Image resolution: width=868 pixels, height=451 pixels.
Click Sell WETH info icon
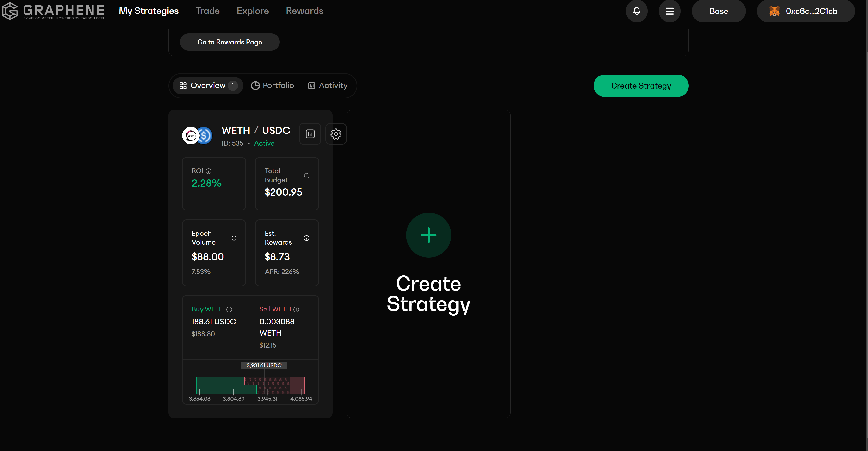tap(296, 309)
